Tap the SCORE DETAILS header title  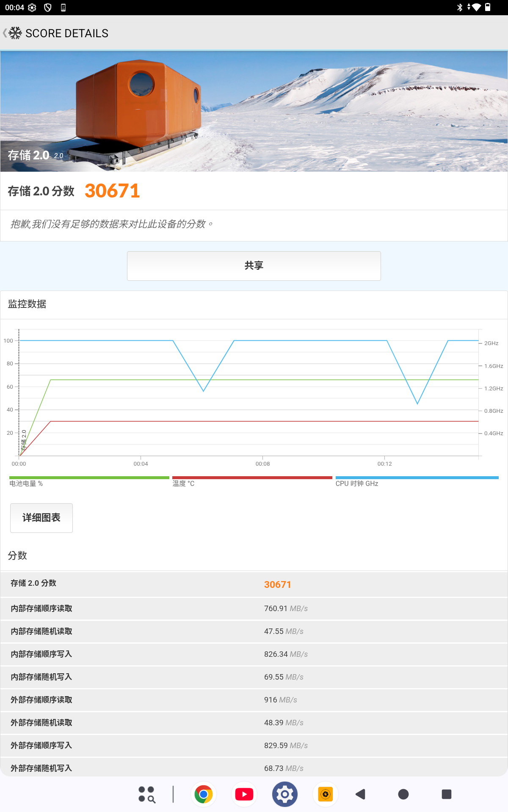[67, 33]
